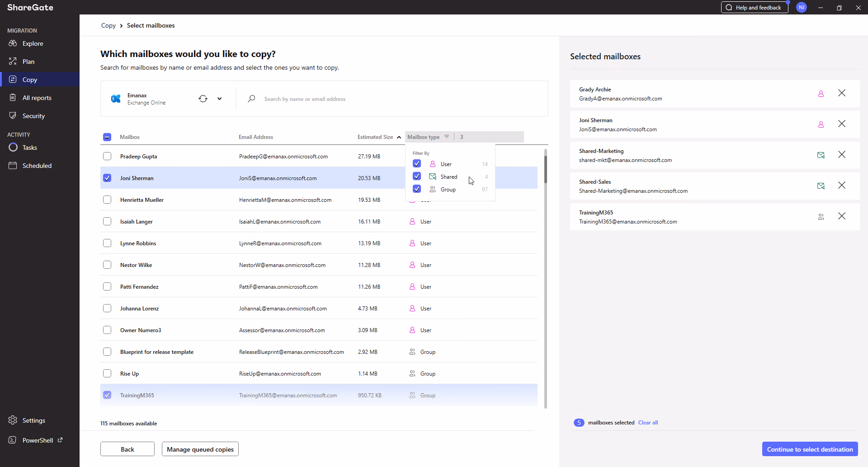This screenshot has width=868, height=467.
Task: Sort by the Email Address column header
Action: pyautogui.click(x=256, y=137)
